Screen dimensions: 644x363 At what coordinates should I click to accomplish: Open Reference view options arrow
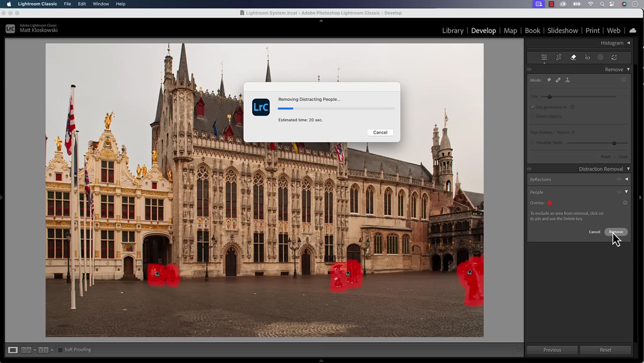pos(34,350)
